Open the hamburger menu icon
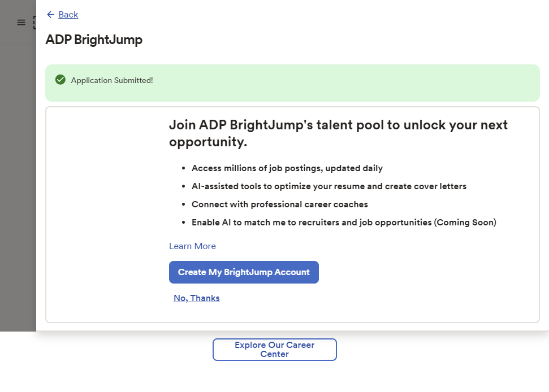This screenshot has width=549, height=392. point(21,23)
